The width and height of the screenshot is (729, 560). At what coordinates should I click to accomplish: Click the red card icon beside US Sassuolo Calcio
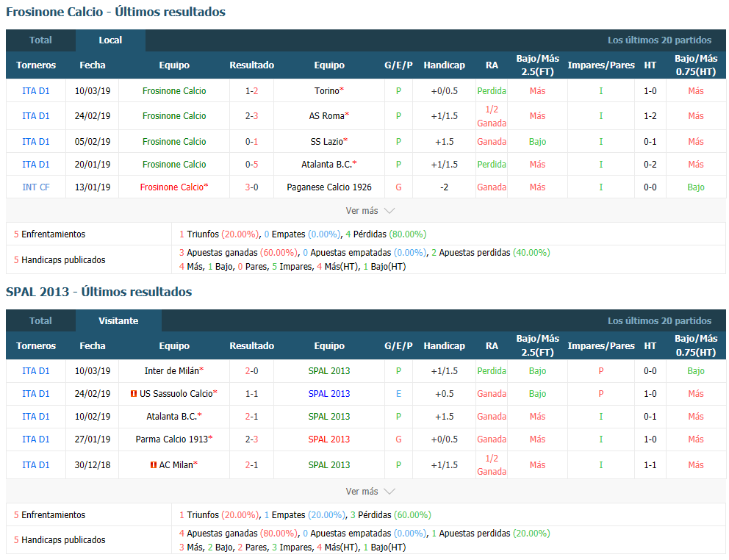click(134, 394)
